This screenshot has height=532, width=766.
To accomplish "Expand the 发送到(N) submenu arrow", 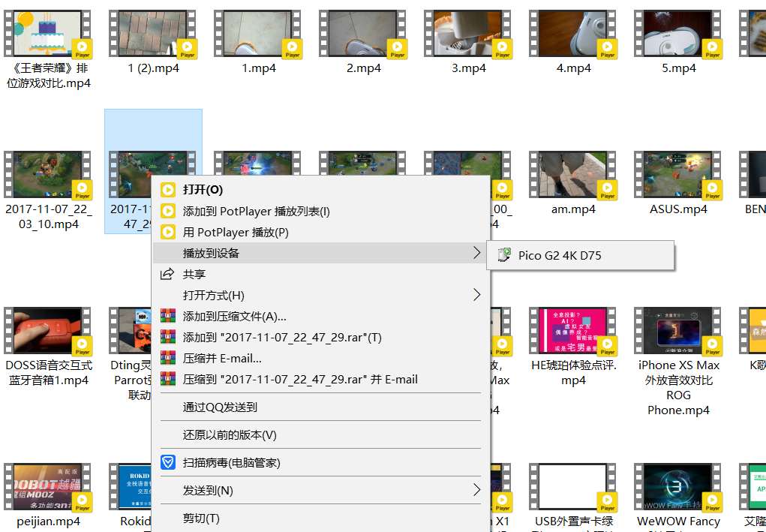I will (x=476, y=491).
